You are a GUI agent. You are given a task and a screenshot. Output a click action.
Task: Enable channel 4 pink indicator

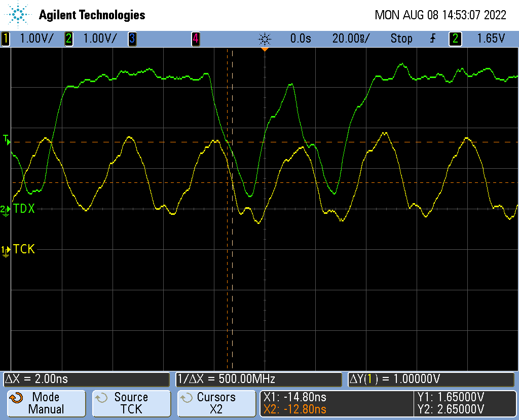(195, 39)
